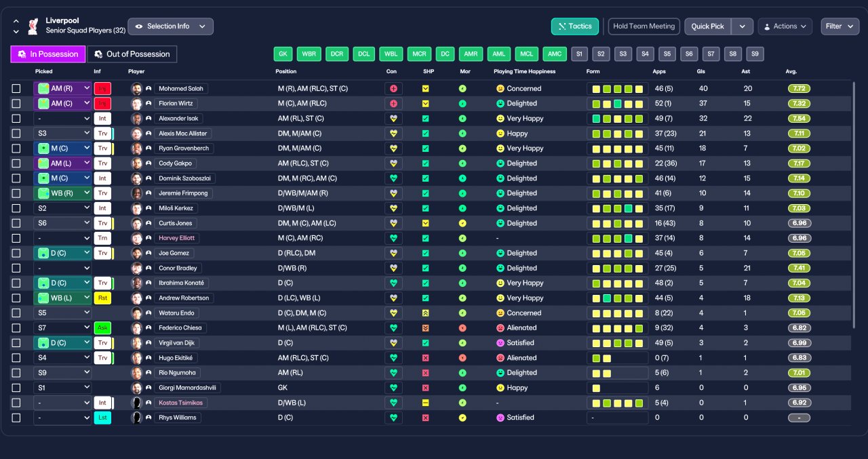
Task: Open Mohamed Salah's AM (R) picked dropdown
Action: pos(62,88)
